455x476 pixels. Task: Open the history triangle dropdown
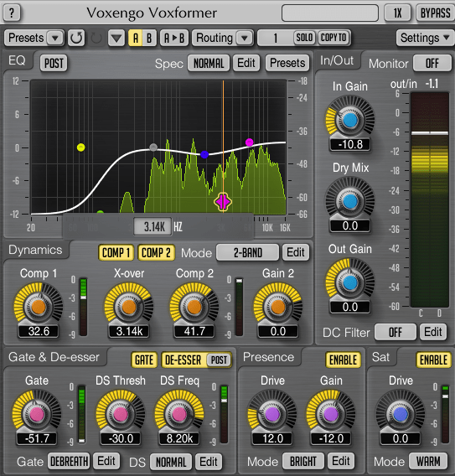point(116,39)
